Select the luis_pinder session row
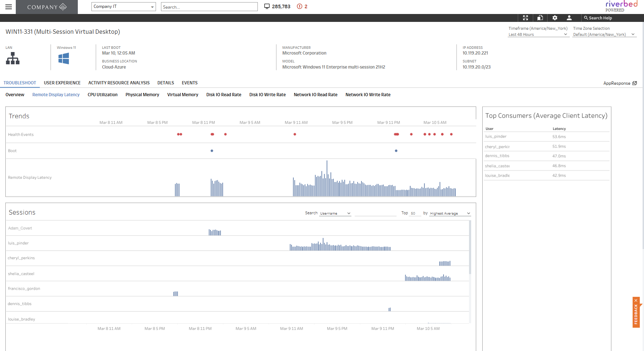Viewport: 644px width, 351px height. tap(237, 243)
